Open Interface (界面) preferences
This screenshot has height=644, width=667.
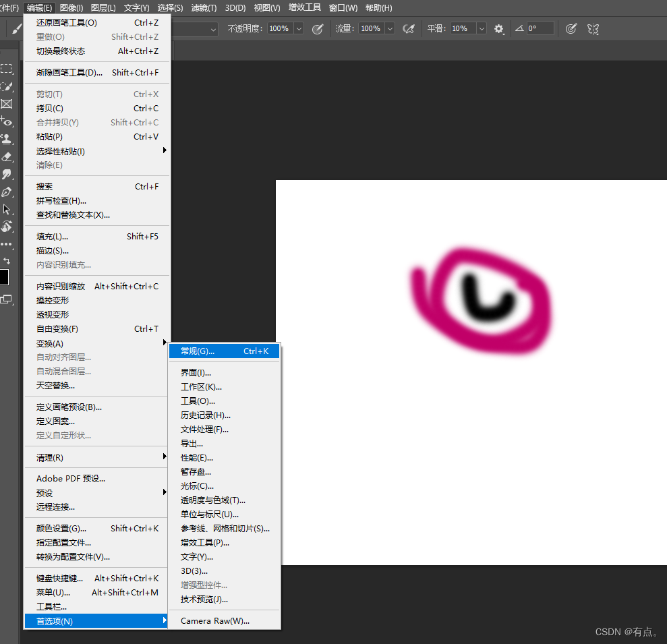224,373
